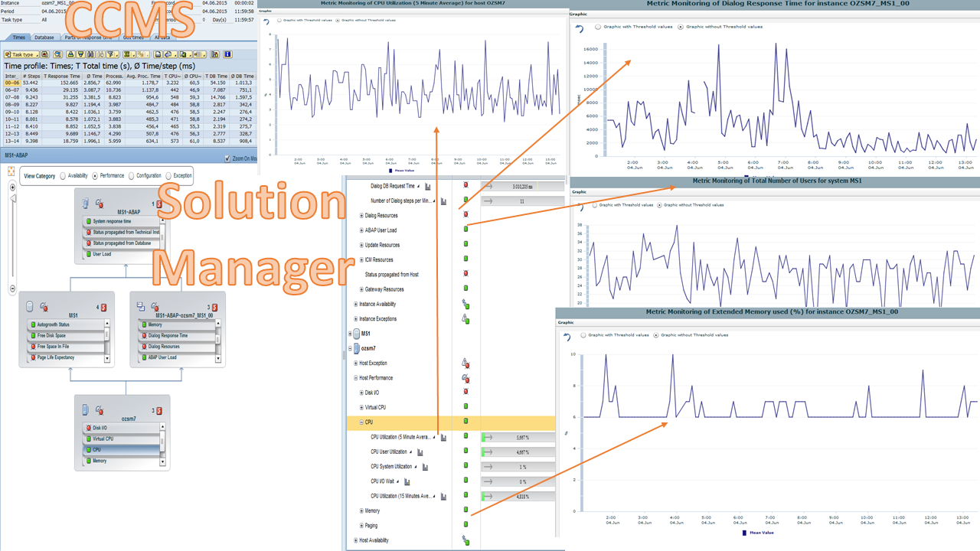Click the sort descending toolbar icon
This screenshot has height=551, width=980.
(80, 54)
